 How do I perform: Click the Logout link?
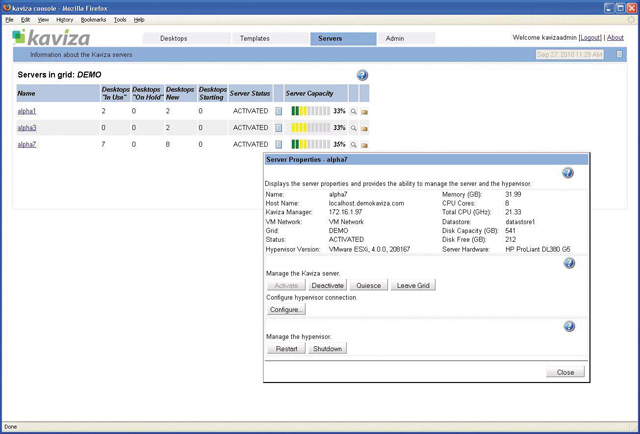coord(590,38)
